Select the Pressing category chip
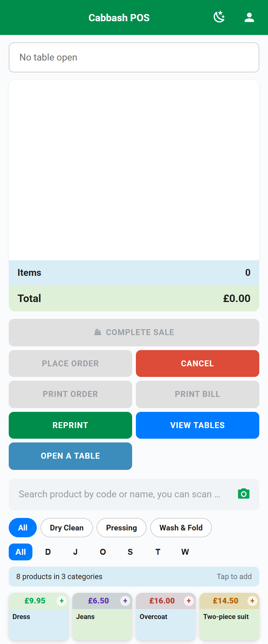The width and height of the screenshot is (268, 644). click(122, 528)
